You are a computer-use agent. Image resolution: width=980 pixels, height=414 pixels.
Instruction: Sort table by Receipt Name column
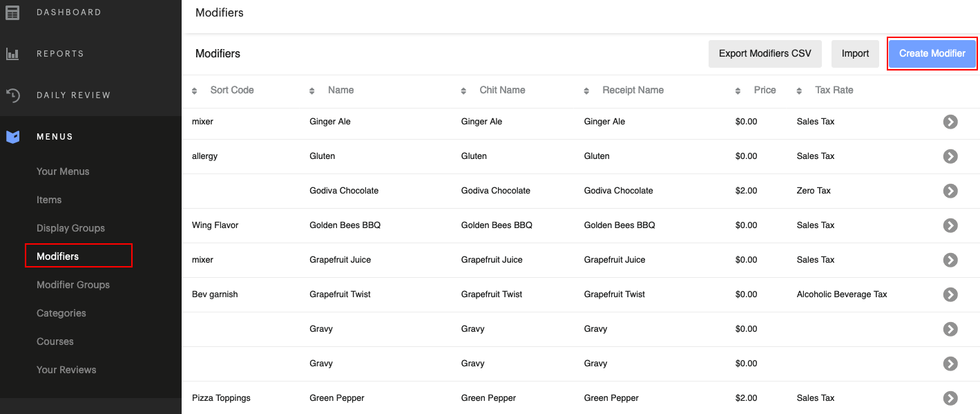[x=632, y=90]
